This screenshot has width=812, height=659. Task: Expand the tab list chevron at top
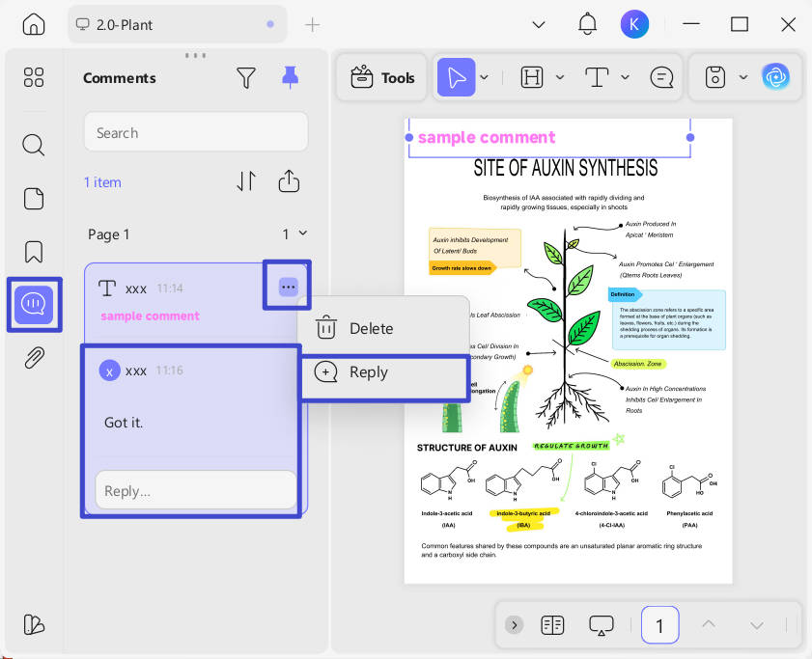click(x=539, y=24)
